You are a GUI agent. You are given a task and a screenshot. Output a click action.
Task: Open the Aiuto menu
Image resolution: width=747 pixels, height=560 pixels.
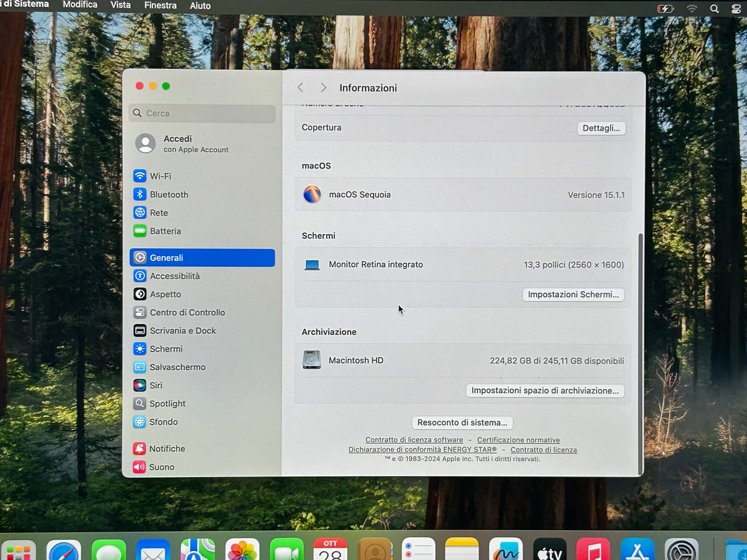200,6
